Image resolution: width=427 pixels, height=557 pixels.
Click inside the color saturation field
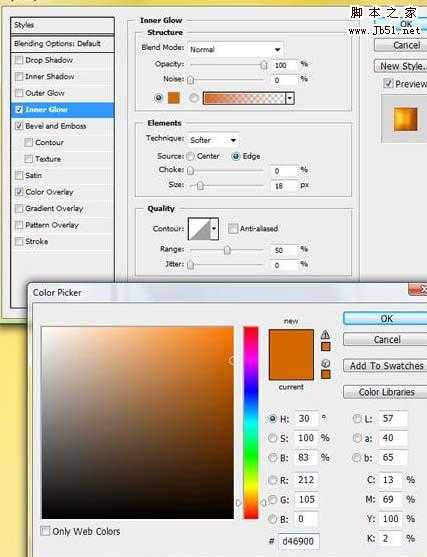tap(137, 422)
